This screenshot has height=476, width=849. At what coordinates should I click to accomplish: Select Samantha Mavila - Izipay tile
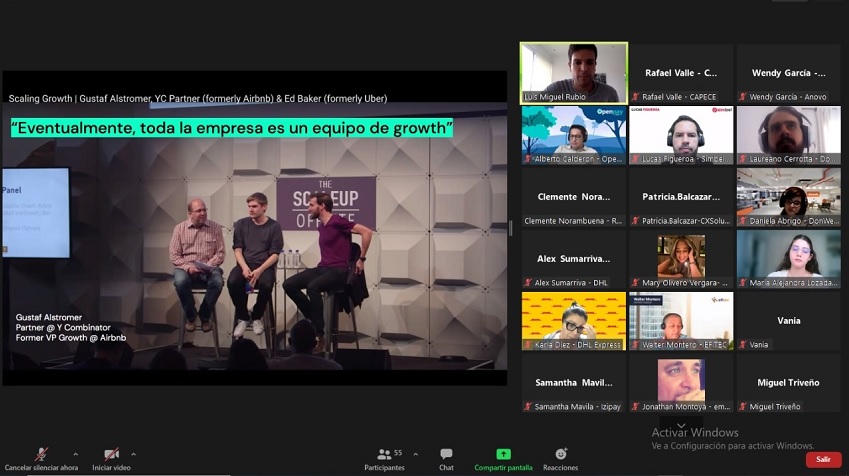(574, 383)
